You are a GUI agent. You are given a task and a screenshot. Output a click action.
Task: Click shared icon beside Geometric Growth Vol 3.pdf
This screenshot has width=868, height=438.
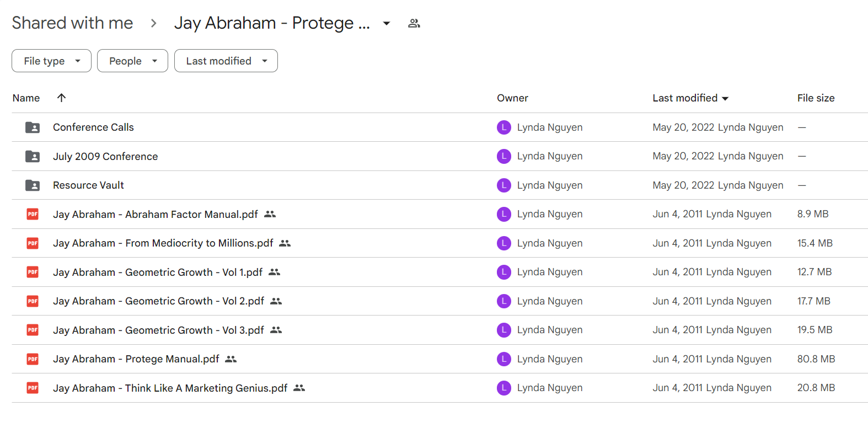[x=276, y=330]
